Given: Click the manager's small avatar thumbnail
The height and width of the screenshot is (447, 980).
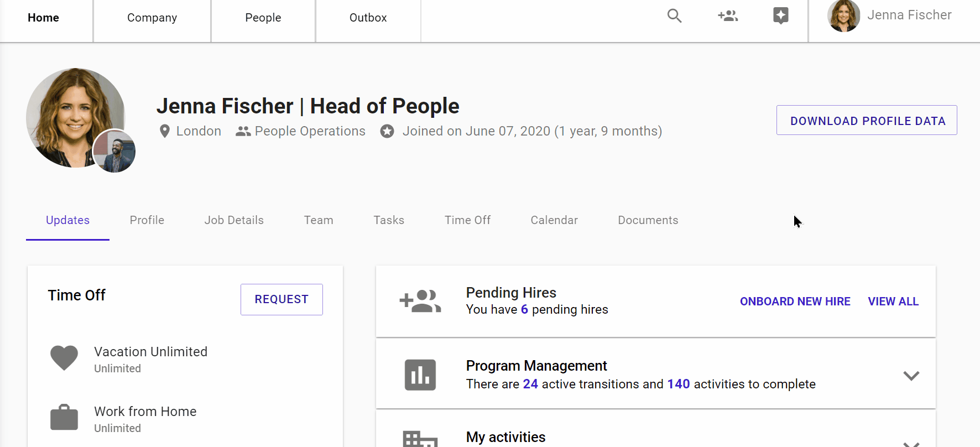Looking at the screenshot, I should [114, 152].
